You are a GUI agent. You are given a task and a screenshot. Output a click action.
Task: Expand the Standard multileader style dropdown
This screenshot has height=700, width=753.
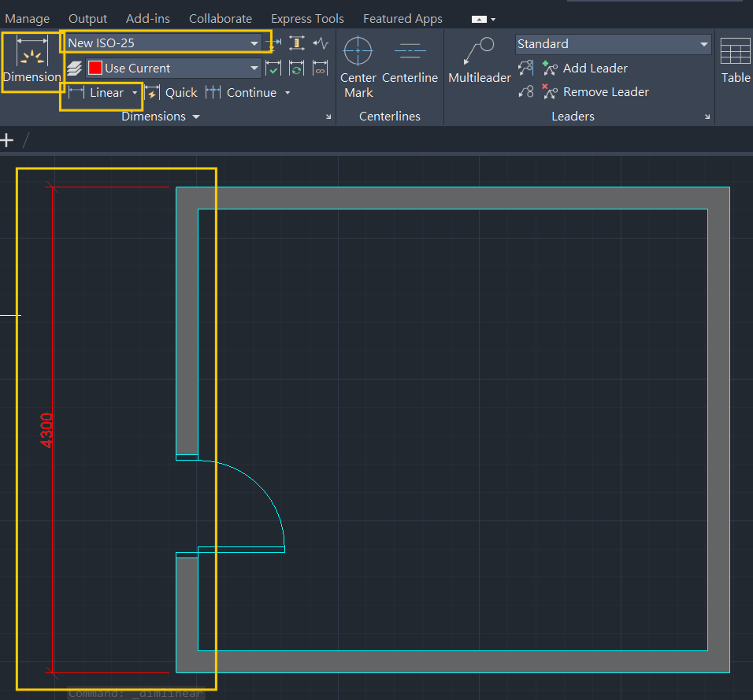[x=703, y=44]
